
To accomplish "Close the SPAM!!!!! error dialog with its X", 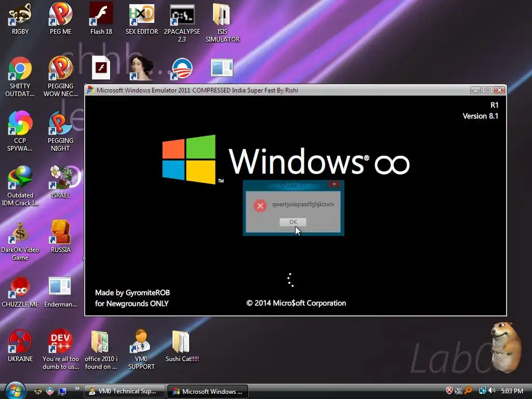I will [334, 184].
